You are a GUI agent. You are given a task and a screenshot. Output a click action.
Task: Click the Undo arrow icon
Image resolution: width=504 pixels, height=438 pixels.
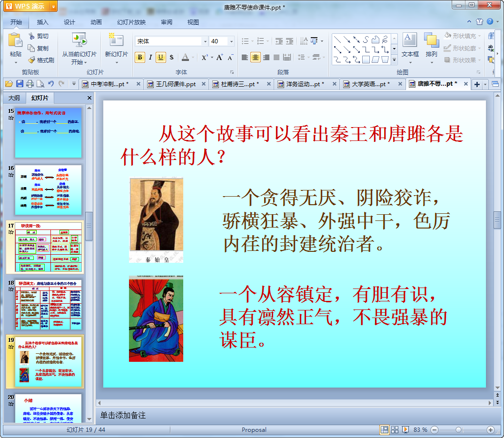point(51,84)
